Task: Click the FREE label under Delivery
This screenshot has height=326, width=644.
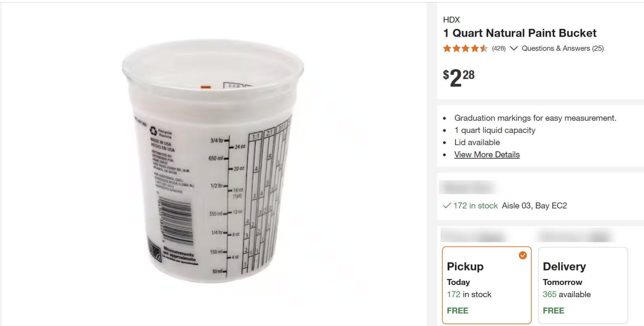Action: click(x=553, y=311)
